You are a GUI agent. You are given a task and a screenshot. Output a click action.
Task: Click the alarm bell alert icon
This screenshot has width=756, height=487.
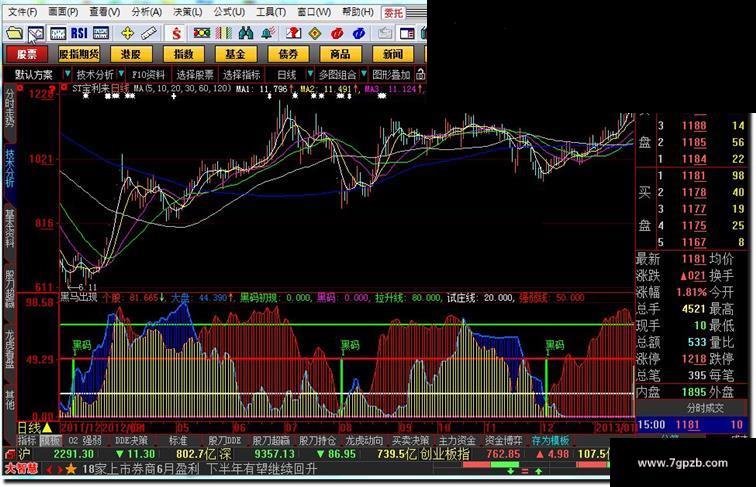tap(268, 33)
